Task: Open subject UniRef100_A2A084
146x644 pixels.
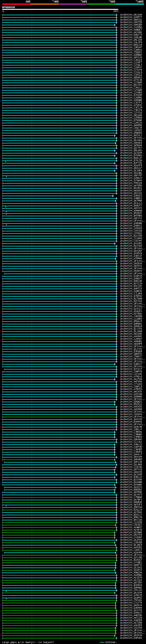Action: 131,552
